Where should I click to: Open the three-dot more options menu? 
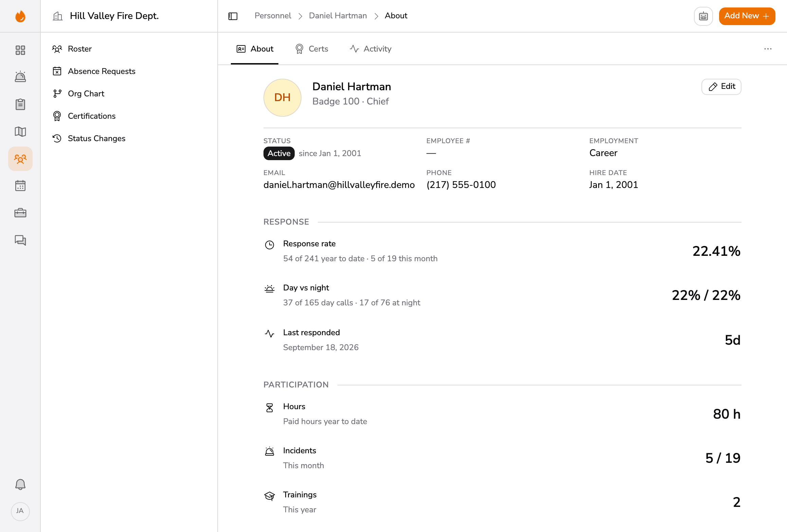tap(768, 49)
